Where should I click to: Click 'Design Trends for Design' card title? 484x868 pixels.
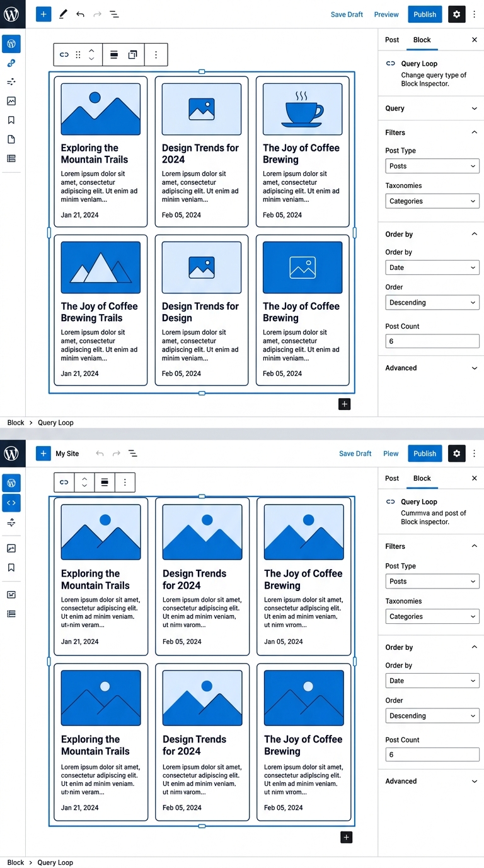[200, 312]
